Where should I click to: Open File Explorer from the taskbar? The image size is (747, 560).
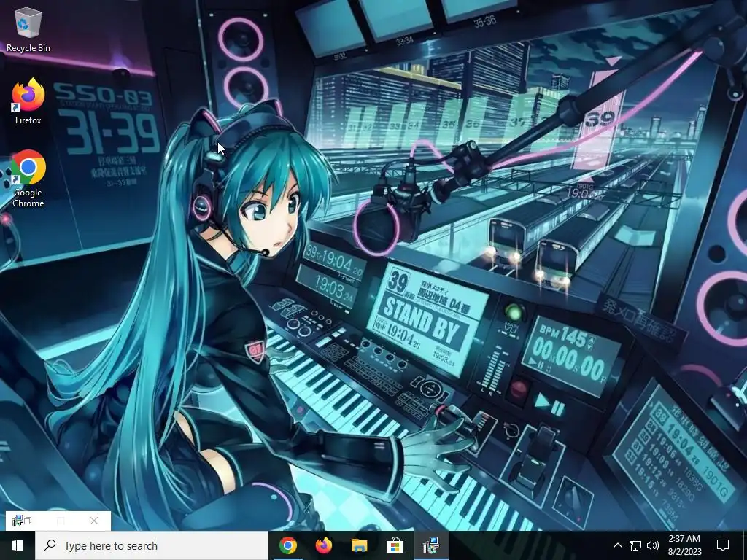pyautogui.click(x=359, y=545)
